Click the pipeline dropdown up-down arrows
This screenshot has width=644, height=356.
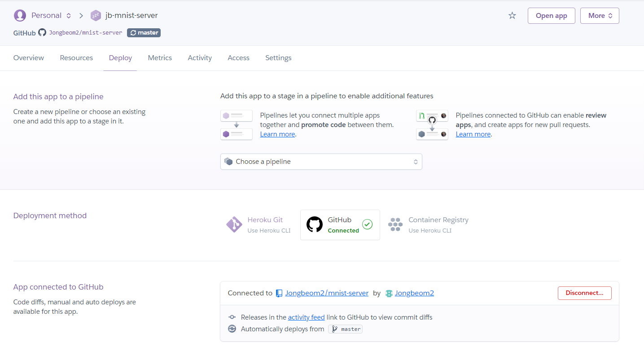[x=416, y=162]
